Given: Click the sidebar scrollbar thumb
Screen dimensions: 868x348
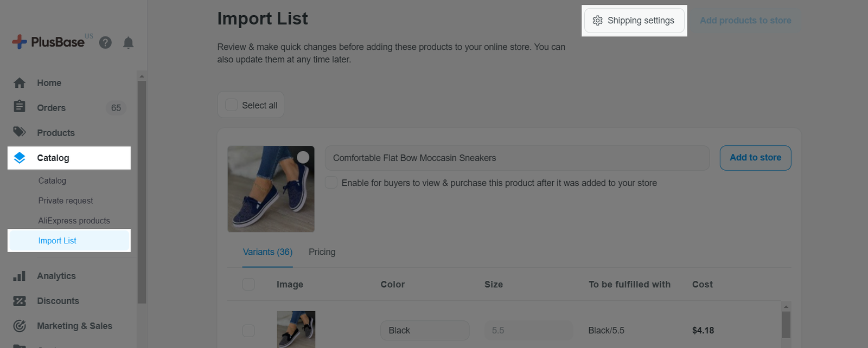Looking at the screenshot, I should [x=142, y=192].
